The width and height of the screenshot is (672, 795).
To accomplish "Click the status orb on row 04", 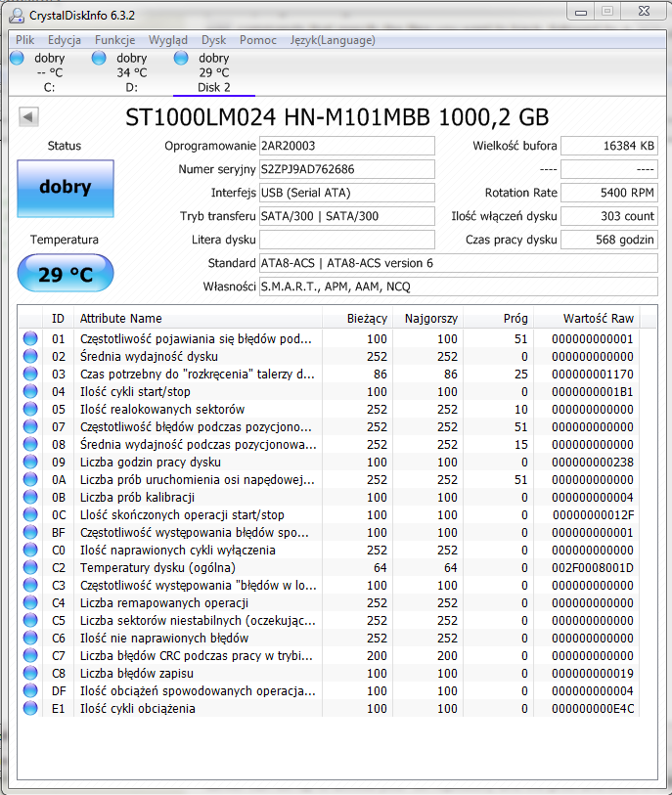I will tap(30, 391).
